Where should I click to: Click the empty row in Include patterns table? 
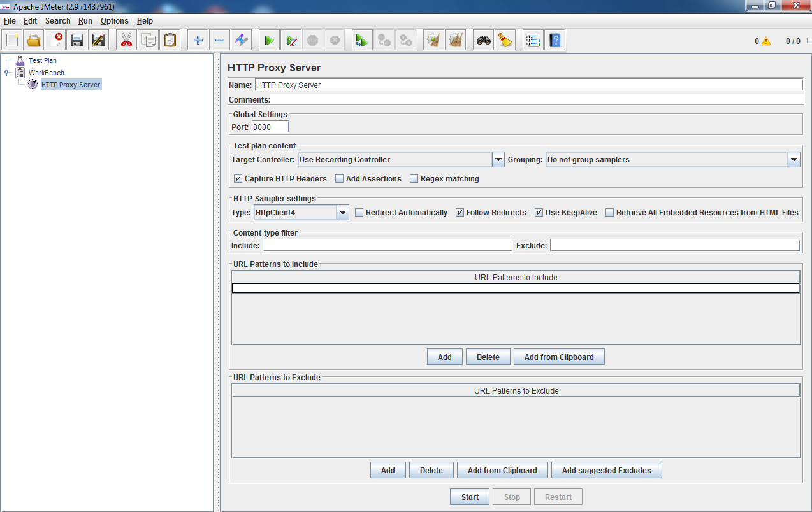pyautogui.click(x=516, y=288)
